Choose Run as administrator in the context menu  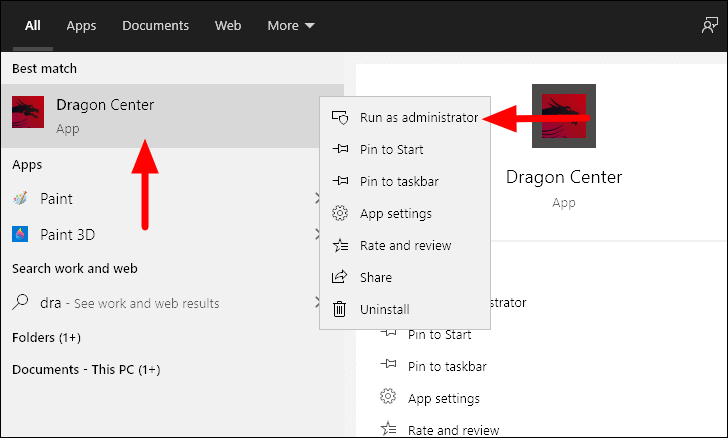[405, 118]
